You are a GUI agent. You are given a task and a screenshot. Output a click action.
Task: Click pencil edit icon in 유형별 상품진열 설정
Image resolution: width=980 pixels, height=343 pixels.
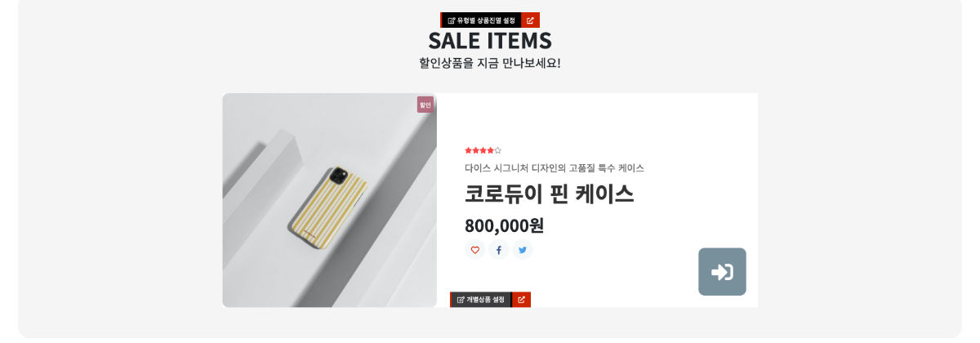[x=452, y=20]
